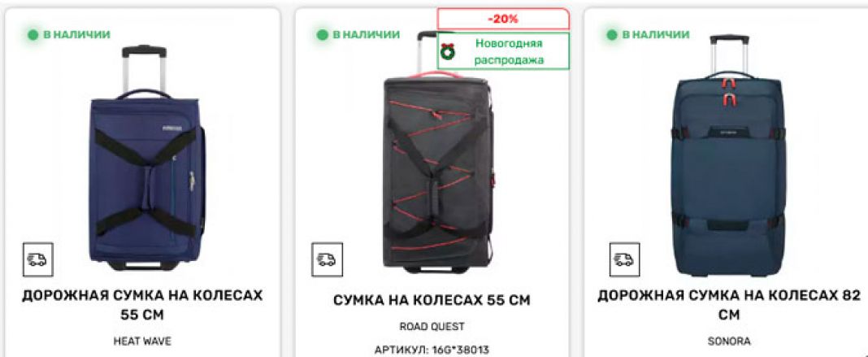Select the ROAD QUEST collection name
Screen dimensions: 868x357
click(432, 327)
